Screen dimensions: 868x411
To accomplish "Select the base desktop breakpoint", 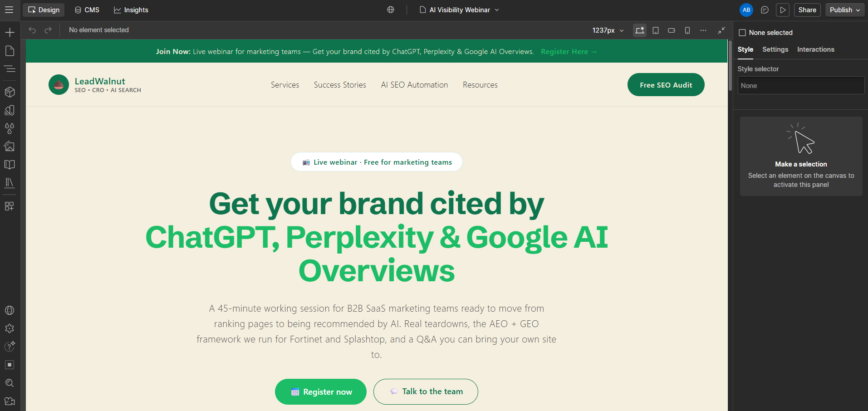I will click(640, 30).
